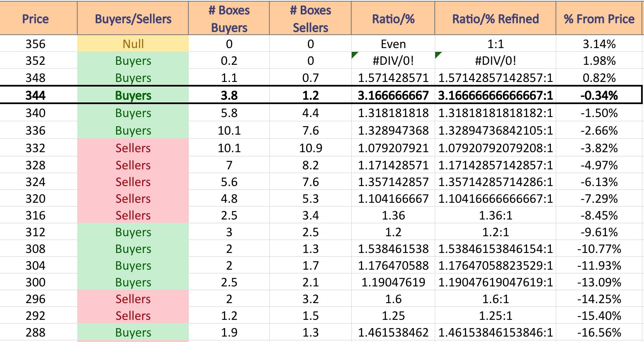Select the -0.34% cell

[599, 95]
